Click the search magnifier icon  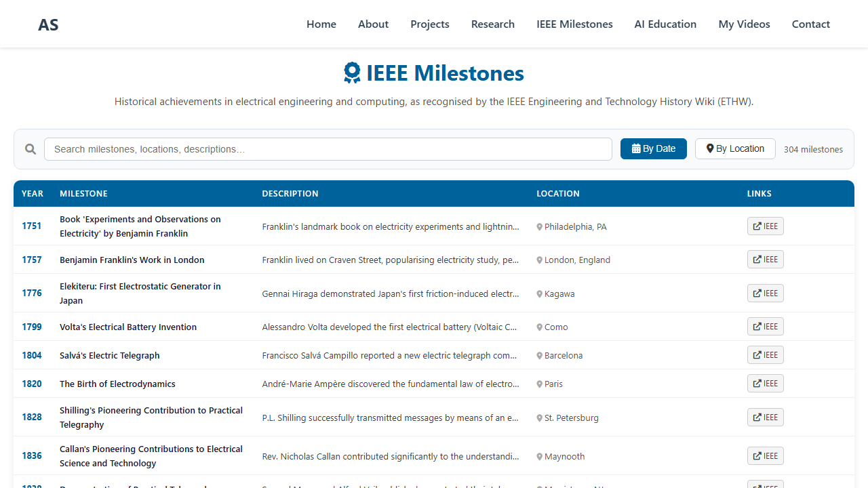[x=31, y=149]
